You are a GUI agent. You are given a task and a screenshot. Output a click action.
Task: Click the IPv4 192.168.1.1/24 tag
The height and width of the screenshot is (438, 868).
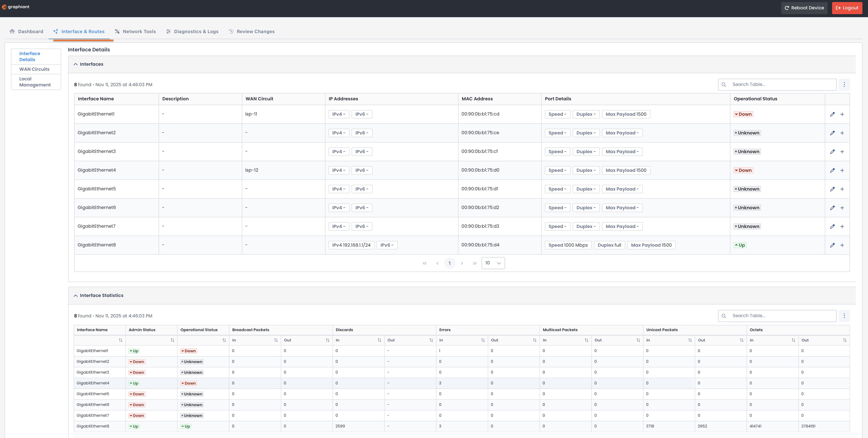click(351, 245)
